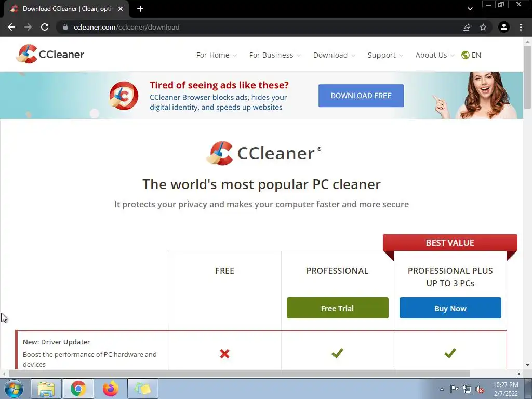Click the green check under PROFESSIONAL PLUS
Screen dimensions: 532x399
click(x=450, y=353)
